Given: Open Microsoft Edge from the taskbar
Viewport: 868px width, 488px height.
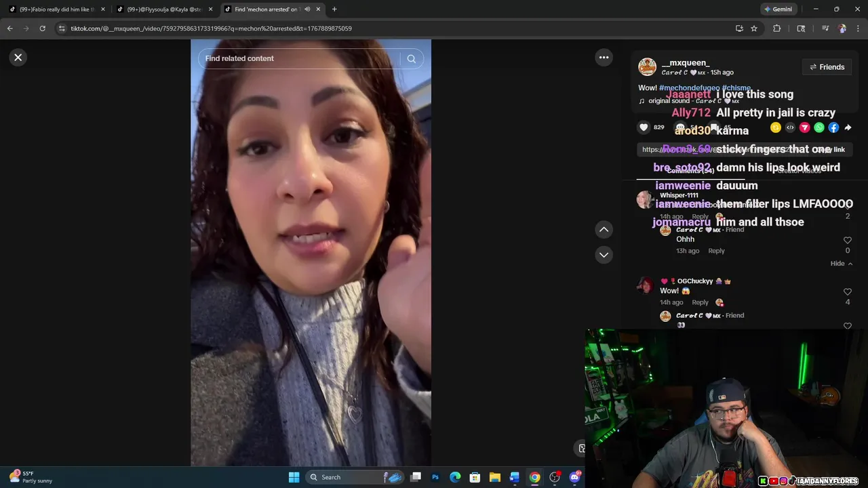Looking at the screenshot, I should [x=455, y=477].
